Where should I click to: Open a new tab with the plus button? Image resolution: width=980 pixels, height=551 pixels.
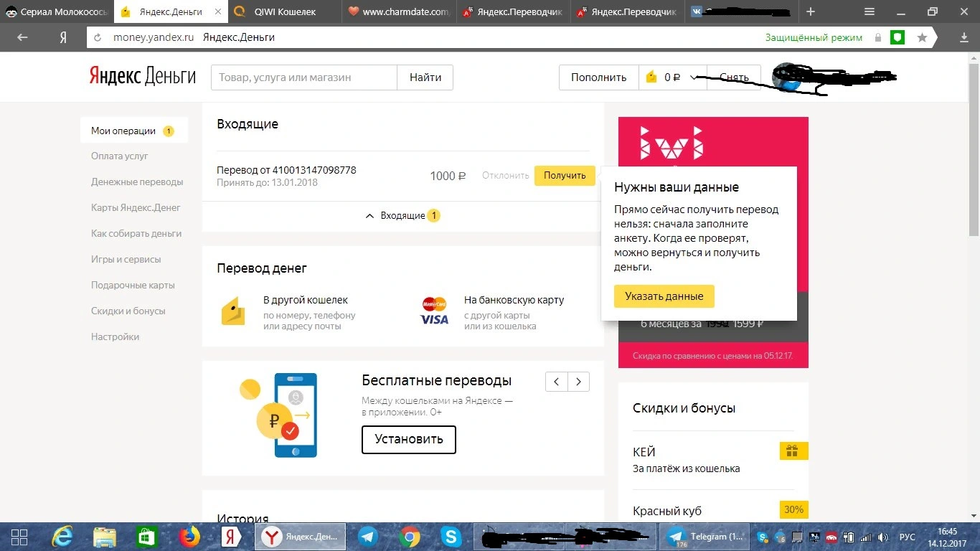click(811, 11)
